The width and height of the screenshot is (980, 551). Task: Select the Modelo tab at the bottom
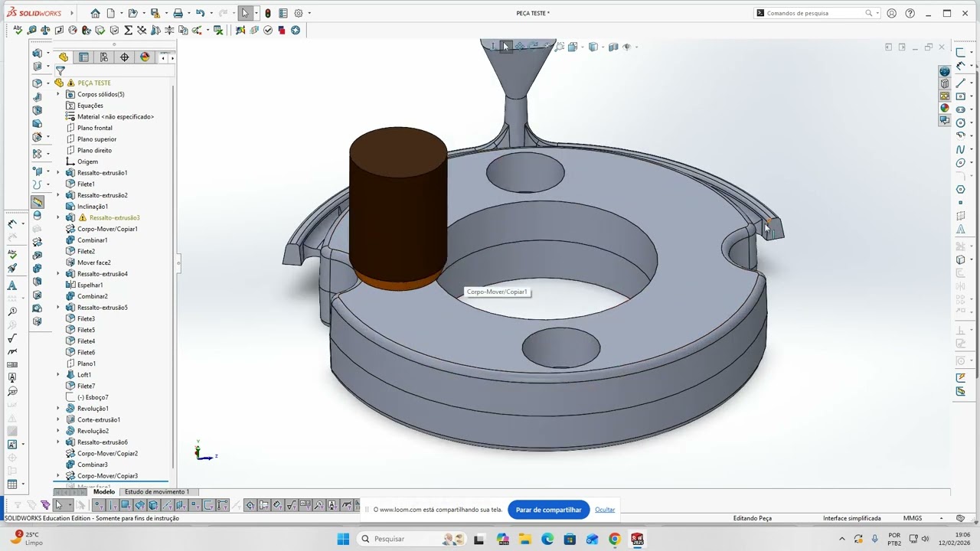coord(103,492)
